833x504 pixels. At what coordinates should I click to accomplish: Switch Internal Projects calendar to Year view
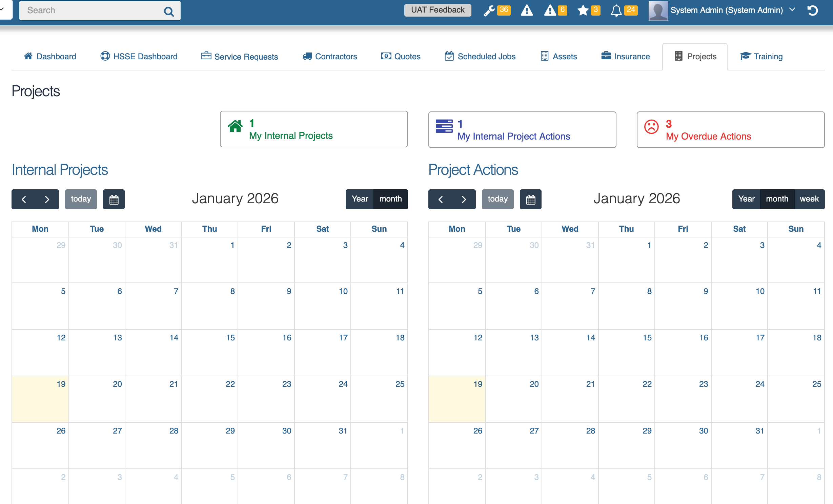pos(360,199)
